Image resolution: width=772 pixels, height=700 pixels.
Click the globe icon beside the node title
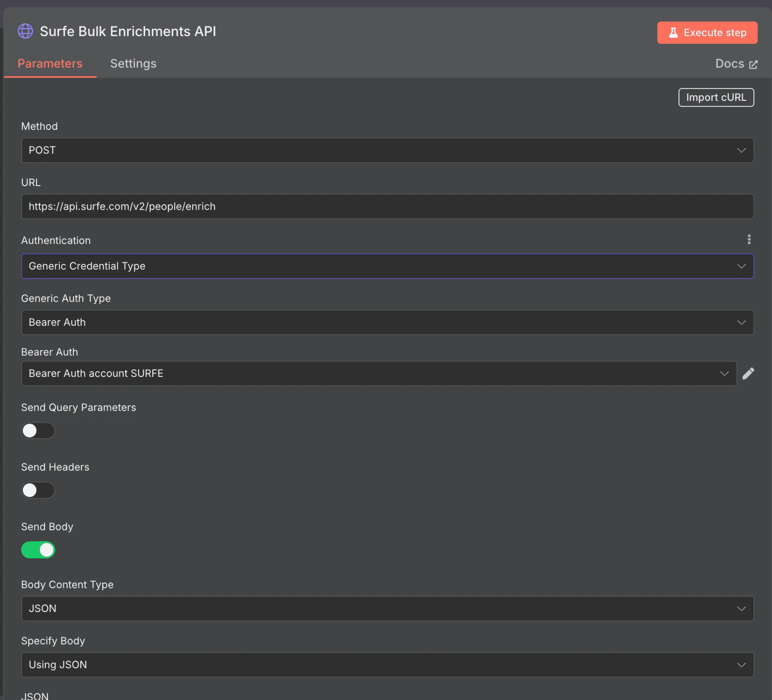point(25,31)
